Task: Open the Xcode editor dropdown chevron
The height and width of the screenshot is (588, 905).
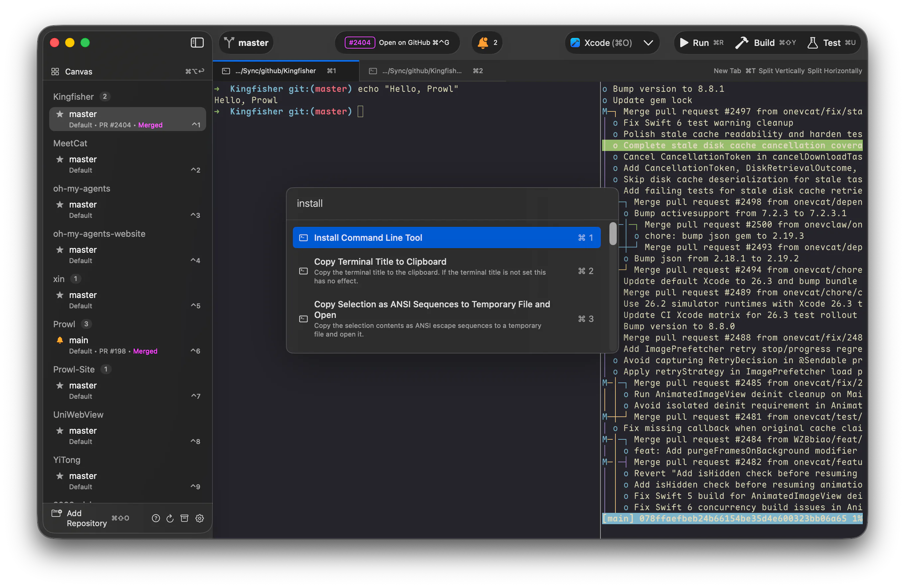Action: coord(648,43)
